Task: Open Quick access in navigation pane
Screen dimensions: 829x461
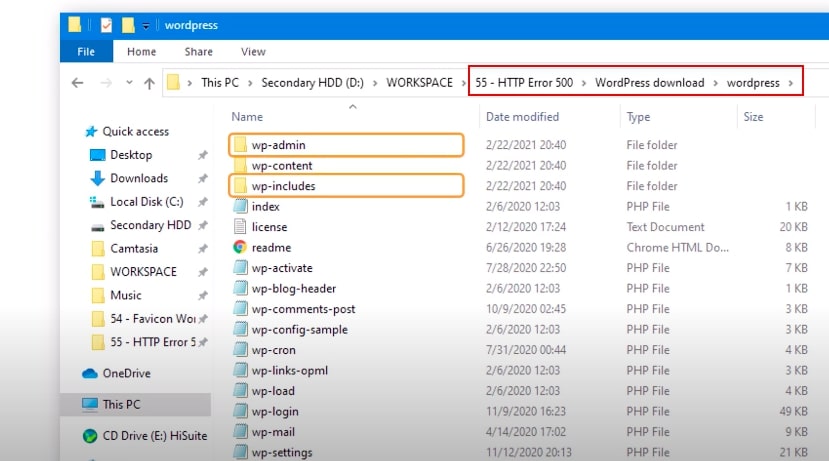Action: [x=127, y=132]
